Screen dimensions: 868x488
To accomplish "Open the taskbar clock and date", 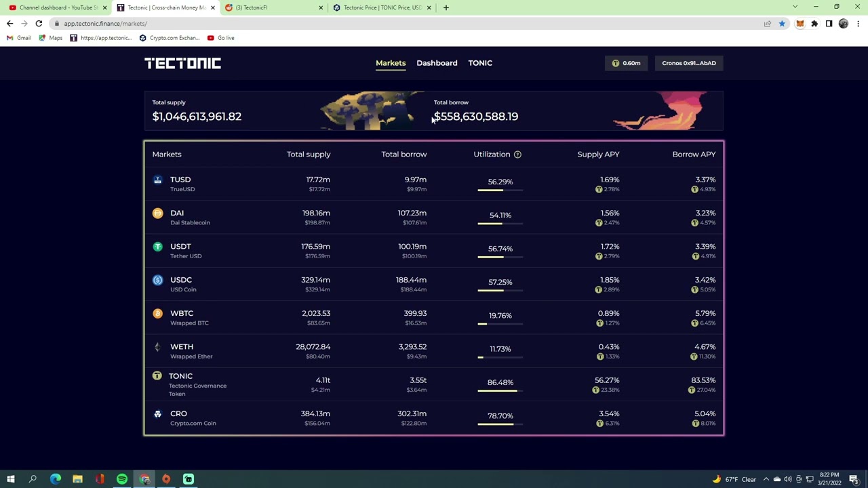I will [x=829, y=479].
